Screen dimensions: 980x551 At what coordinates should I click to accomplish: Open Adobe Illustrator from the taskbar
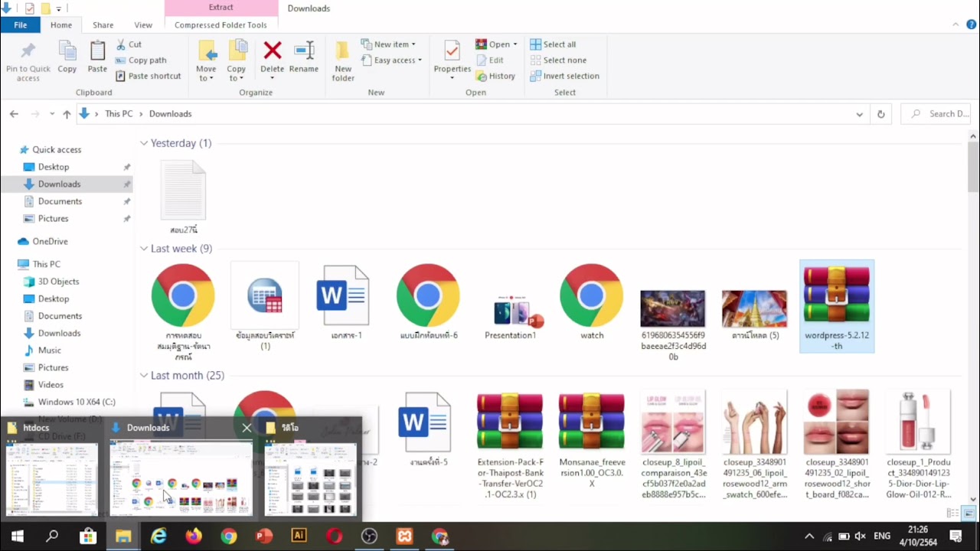tap(299, 536)
